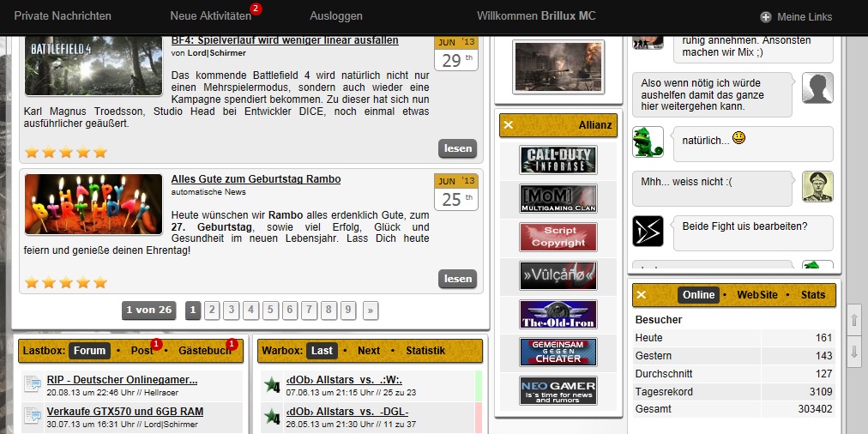
Task: Select the WebSite tab in stats box
Action: 757,295
